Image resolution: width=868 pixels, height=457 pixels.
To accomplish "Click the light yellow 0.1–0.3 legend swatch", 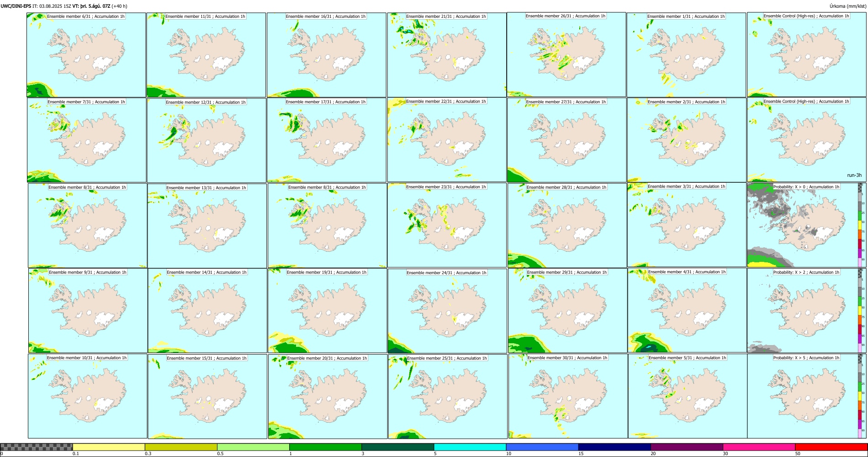I will pyautogui.click(x=109, y=447).
